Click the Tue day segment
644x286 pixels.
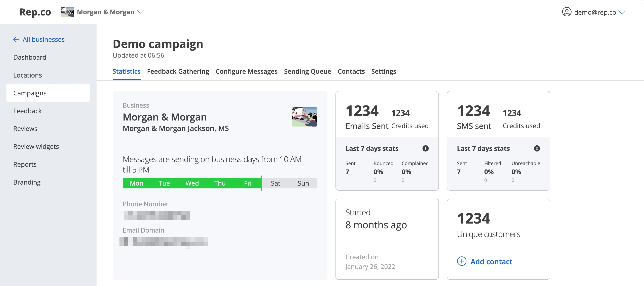click(x=164, y=183)
